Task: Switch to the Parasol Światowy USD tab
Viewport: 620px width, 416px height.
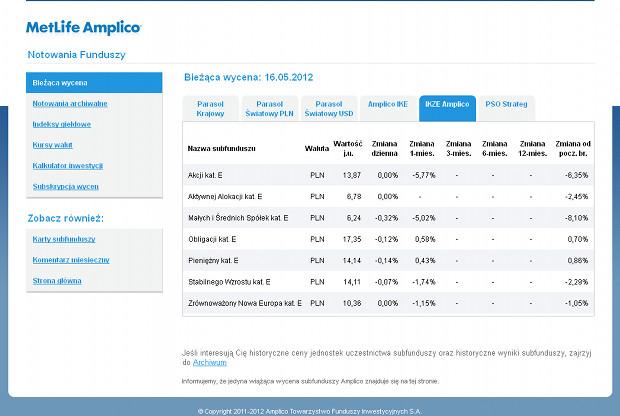Action: 329,108
